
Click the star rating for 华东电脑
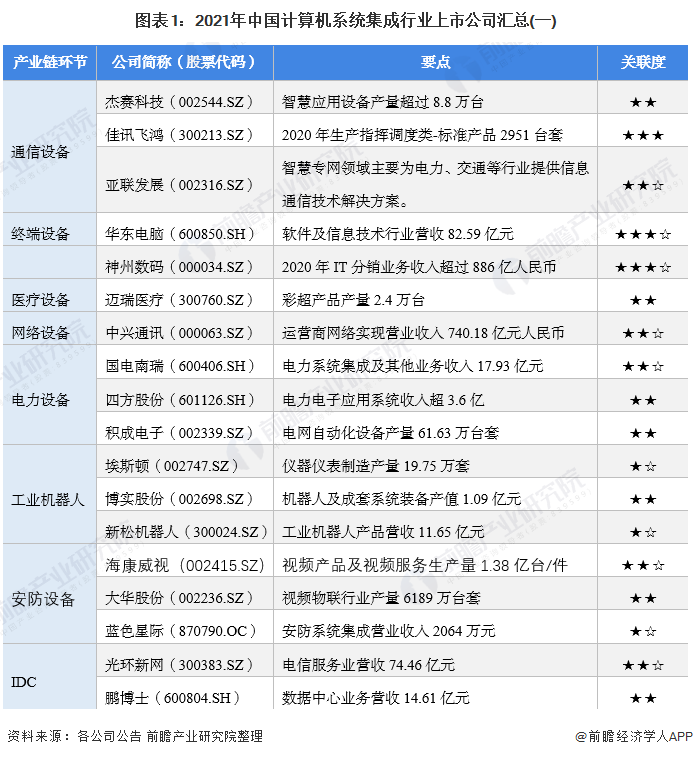pyautogui.click(x=643, y=234)
